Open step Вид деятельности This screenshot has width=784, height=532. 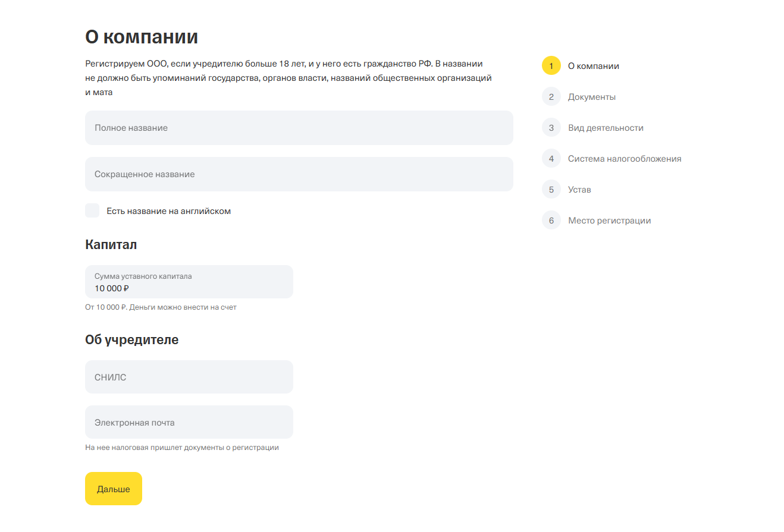click(606, 128)
